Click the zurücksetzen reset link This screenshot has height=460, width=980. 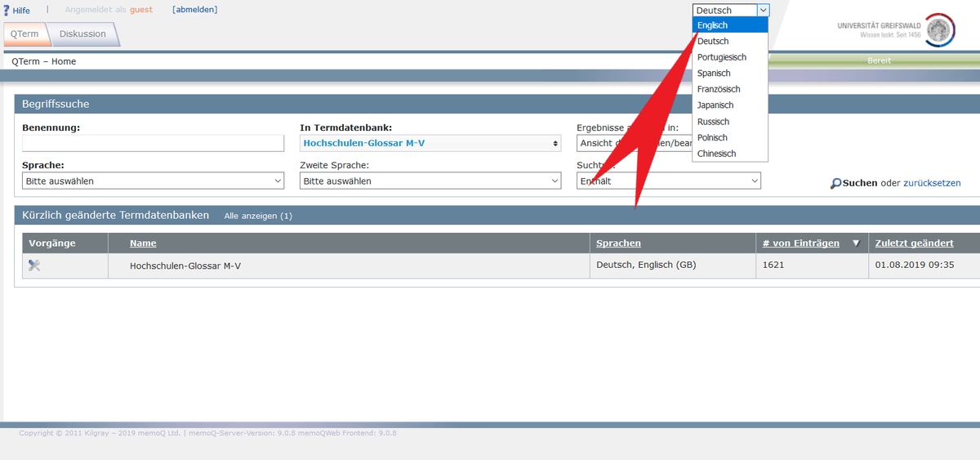coord(932,183)
